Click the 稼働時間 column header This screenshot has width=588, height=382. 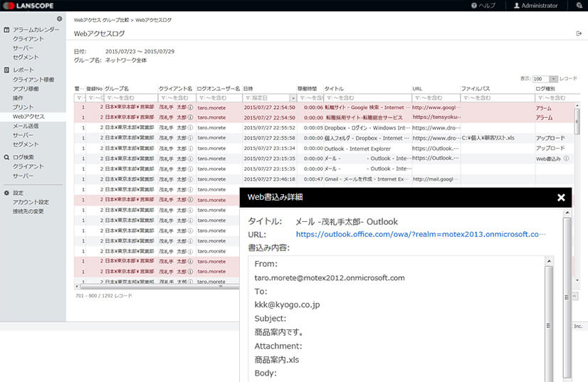click(x=307, y=89)
